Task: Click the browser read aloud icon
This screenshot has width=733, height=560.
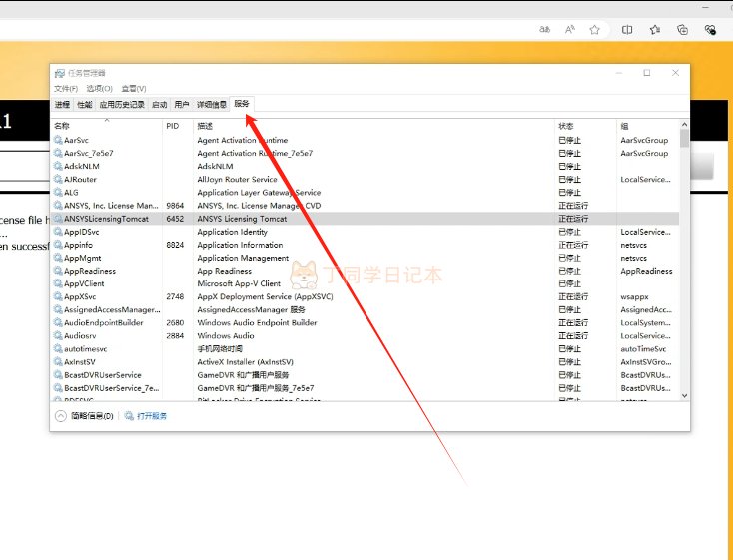Action: 570,30
